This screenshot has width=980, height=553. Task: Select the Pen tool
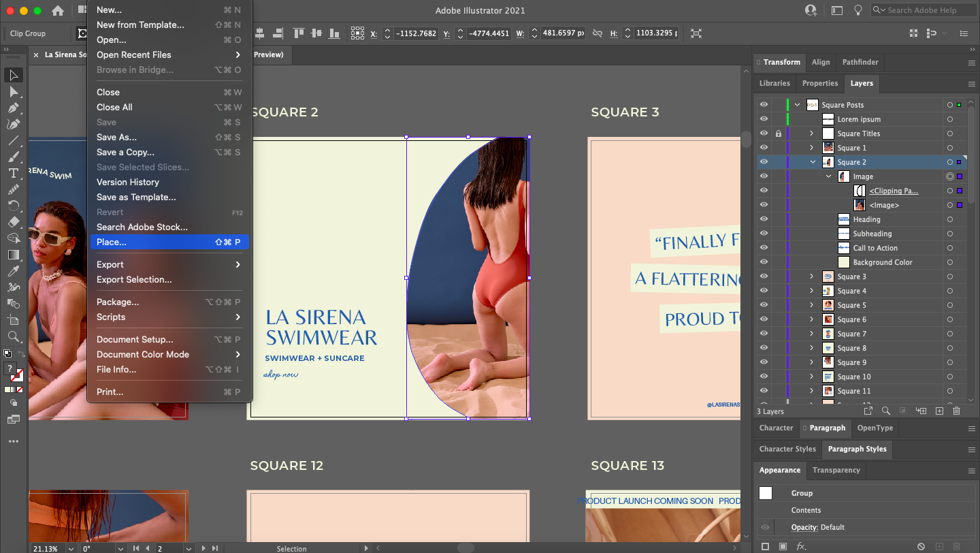[13, 108]
